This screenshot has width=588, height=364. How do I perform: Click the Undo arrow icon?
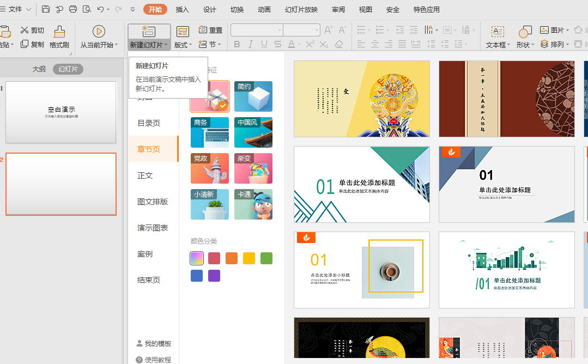click(x=100, y=9)
